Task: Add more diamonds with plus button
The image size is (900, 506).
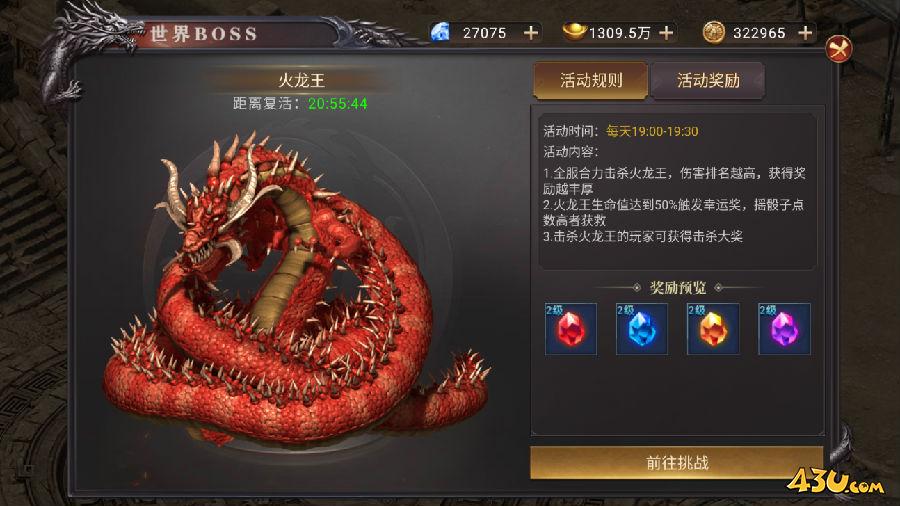Action: 531,33
